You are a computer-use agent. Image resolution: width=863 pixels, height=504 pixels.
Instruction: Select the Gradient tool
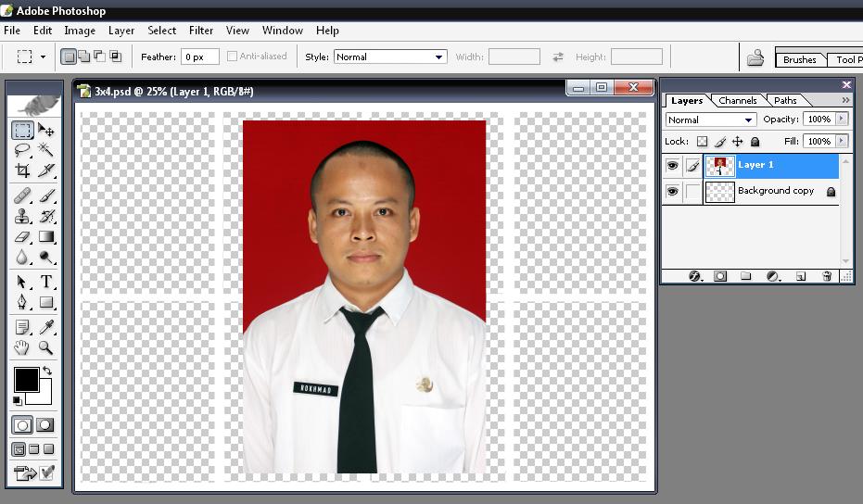coord(46,237)
